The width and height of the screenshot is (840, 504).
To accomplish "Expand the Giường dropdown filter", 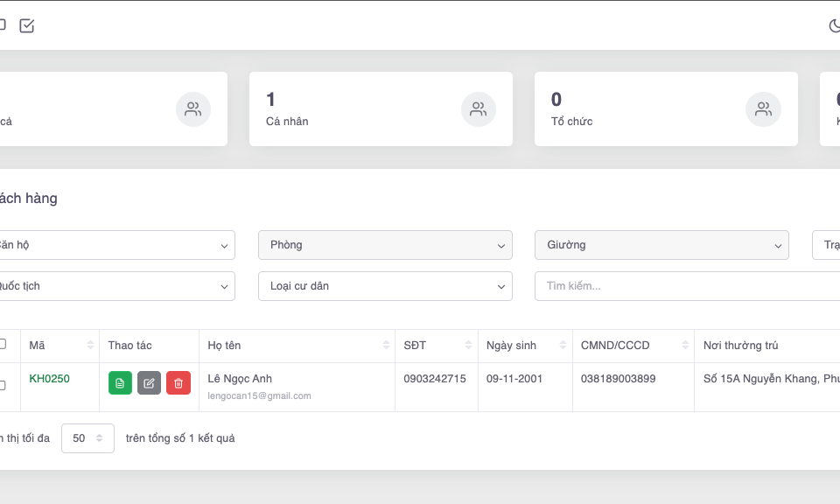I will [x=661, y=245].
